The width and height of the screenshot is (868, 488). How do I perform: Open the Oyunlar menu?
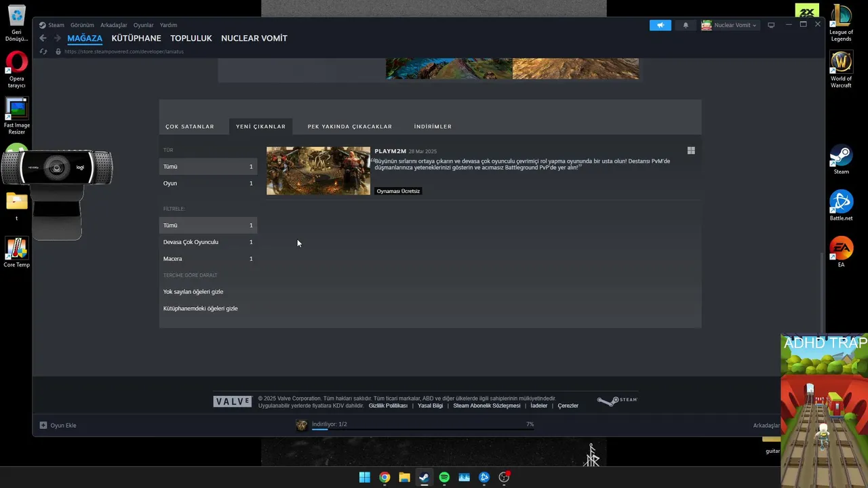pyautogui.click(x=144, y=25)
